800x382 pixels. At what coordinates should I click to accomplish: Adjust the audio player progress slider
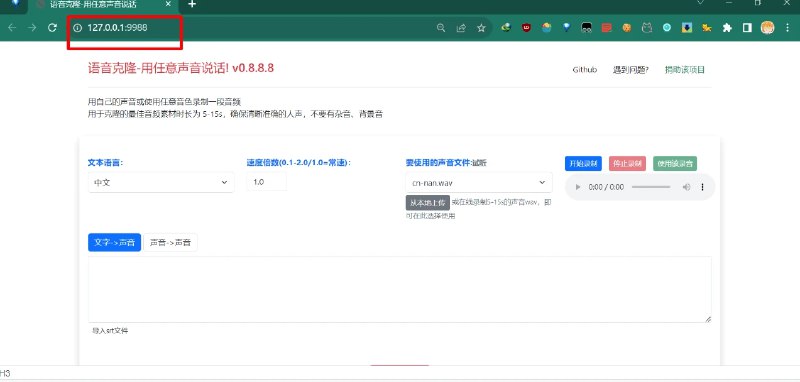[651, 187]
